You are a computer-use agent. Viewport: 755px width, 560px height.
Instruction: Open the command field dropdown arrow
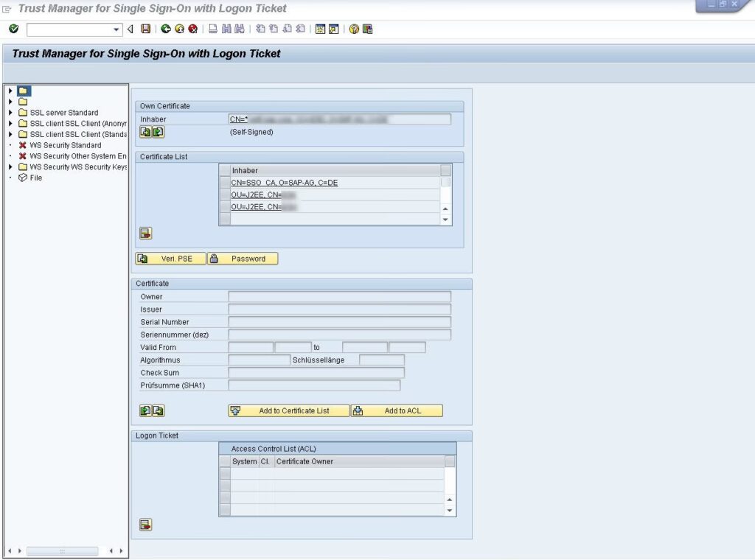click(117, 29)
